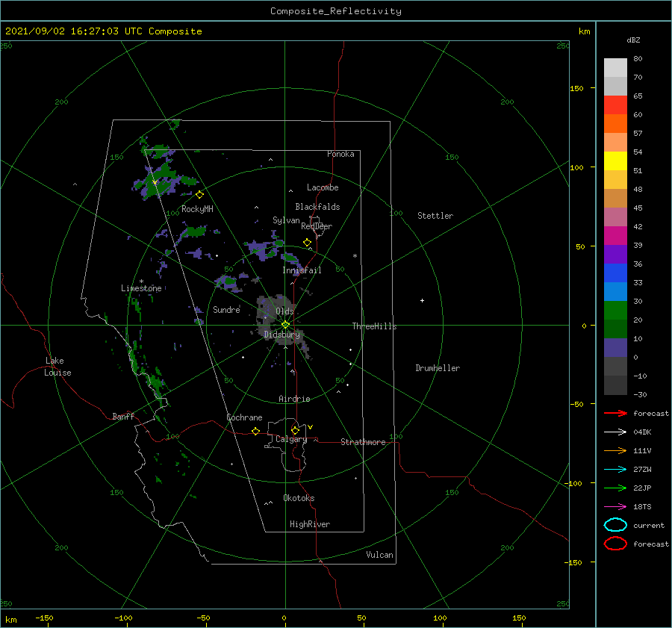The width and height of the screenshot is (672, 628).
Task: Click the pink 45 dBZ color swatch
Action: click(615, 217)
